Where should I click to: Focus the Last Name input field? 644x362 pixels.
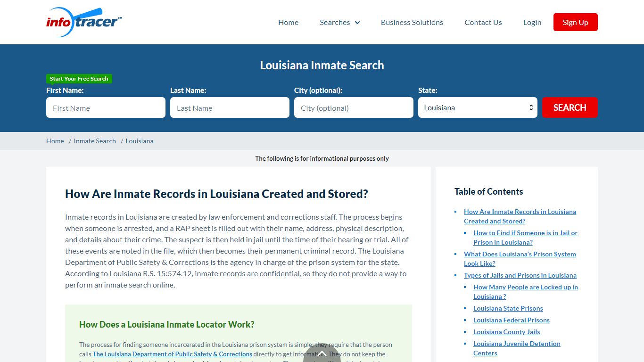click(x=230, y=108)
